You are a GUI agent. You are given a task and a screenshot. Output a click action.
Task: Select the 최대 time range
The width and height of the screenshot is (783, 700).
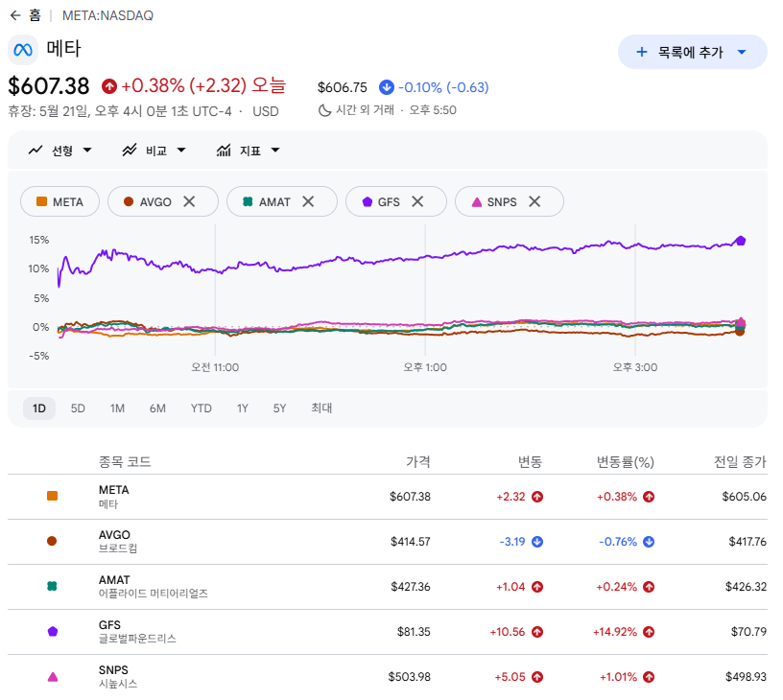click(321, 408)
